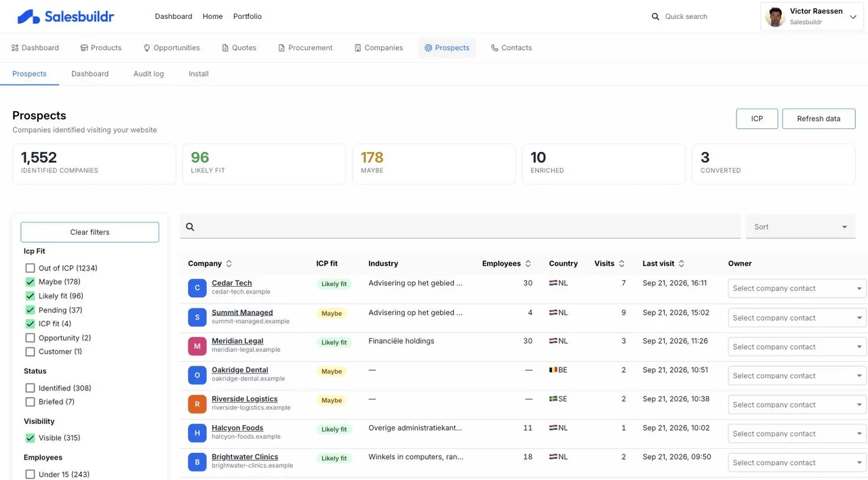
Task: Open owner dropdown for Riverside Logistics
Action: (x=797, y=405)
